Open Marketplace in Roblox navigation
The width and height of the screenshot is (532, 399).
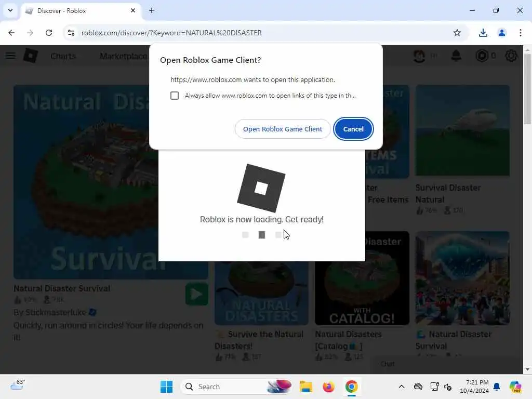click(124, 56)
